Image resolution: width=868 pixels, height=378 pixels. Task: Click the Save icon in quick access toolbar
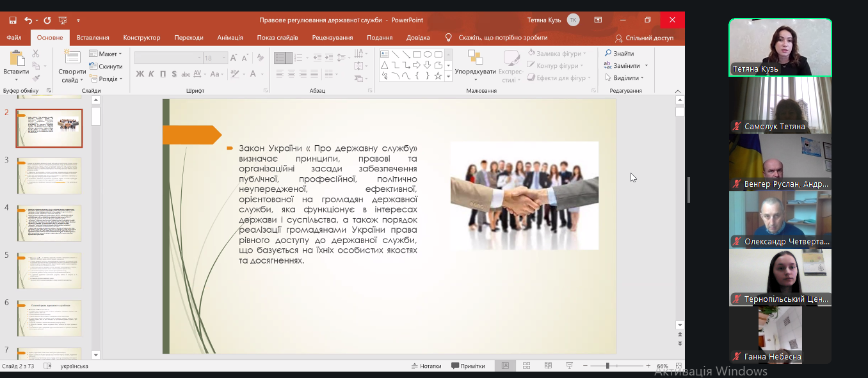point(12,20)
